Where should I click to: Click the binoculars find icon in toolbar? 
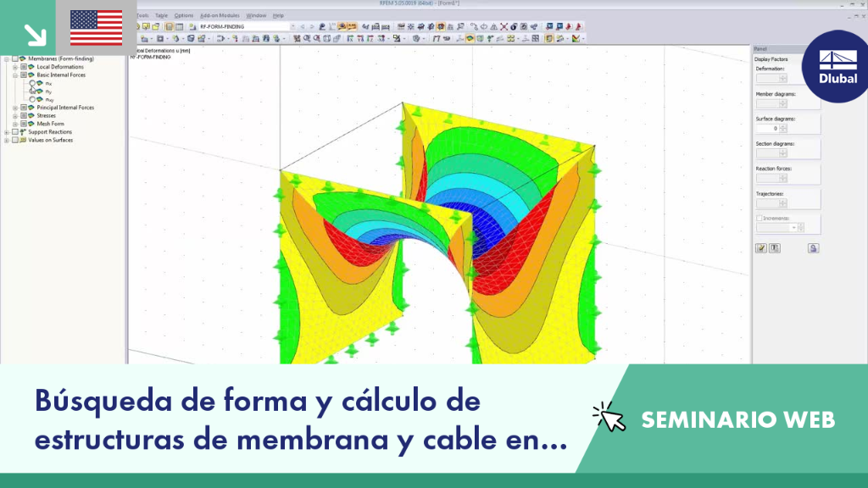tap(321, 26)
